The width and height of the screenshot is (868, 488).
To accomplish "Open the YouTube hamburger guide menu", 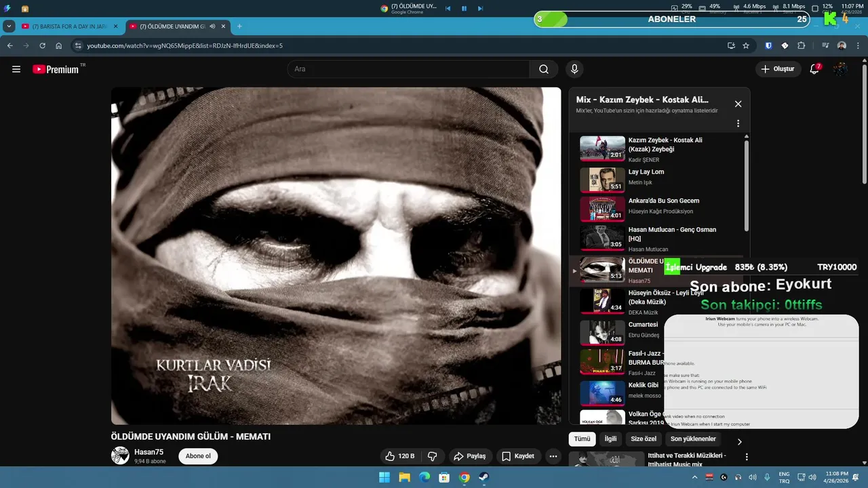I will [x=16, y=69].
